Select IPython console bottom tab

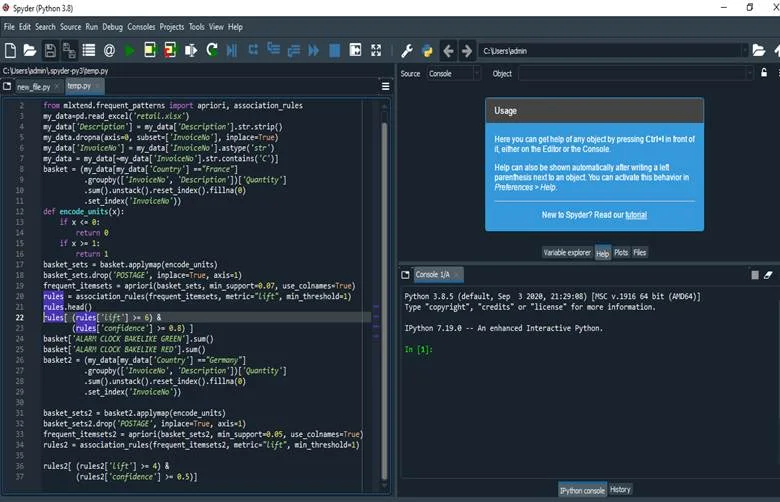tap(582, 491)
